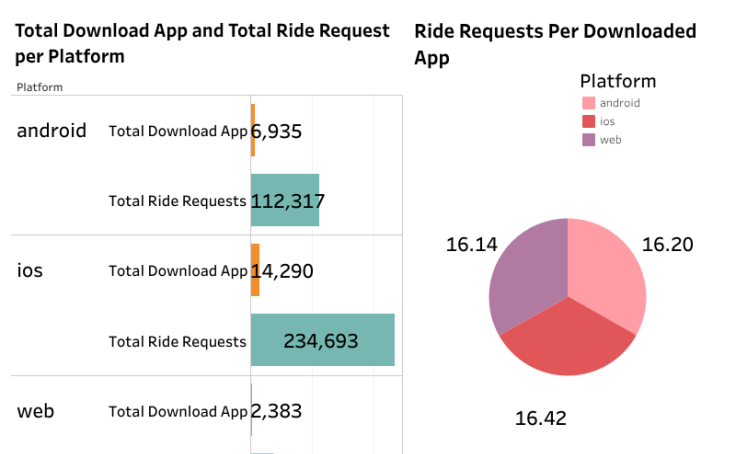Select the android text label in legend
The image size is (736, 454).
point(620,102)
